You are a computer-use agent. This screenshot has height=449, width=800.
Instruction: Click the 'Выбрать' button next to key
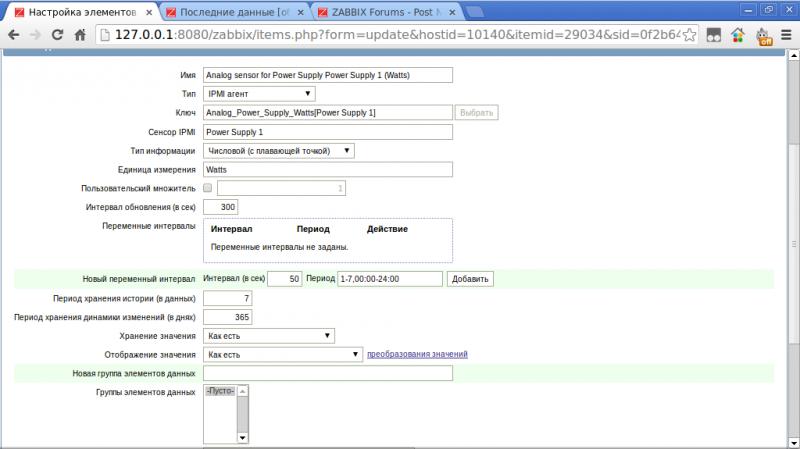pos(477,113)
